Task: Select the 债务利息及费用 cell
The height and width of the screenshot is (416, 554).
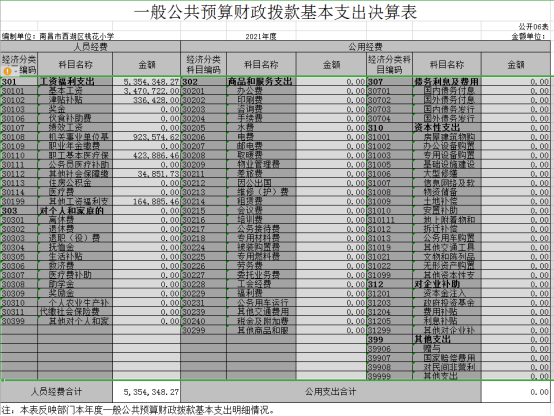Action: [x=447, y=81]
